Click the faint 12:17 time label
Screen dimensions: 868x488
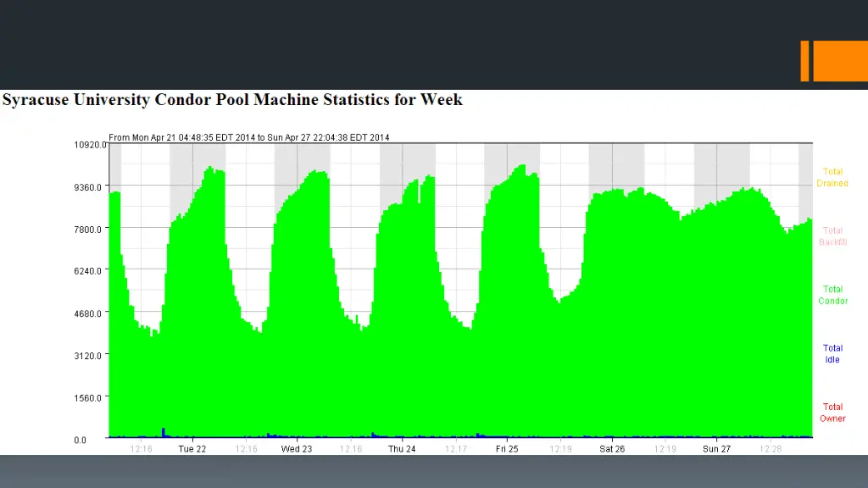pos(456,449)
